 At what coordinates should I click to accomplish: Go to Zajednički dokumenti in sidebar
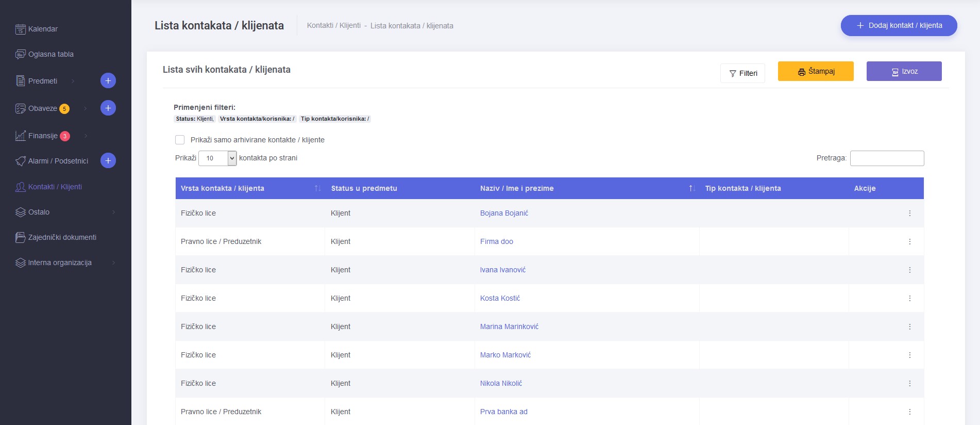[62, 237]
